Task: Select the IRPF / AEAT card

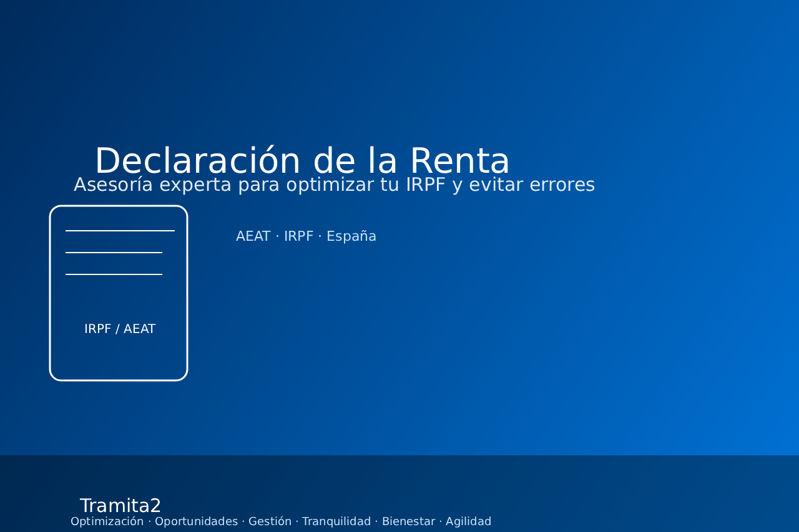Action: pos(119,293)
